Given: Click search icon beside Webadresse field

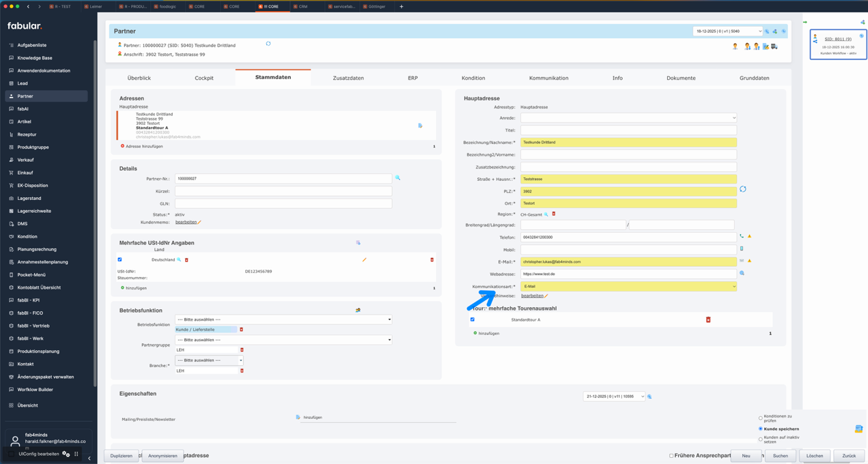Looking at the screenshot, I should pos(742,274).
